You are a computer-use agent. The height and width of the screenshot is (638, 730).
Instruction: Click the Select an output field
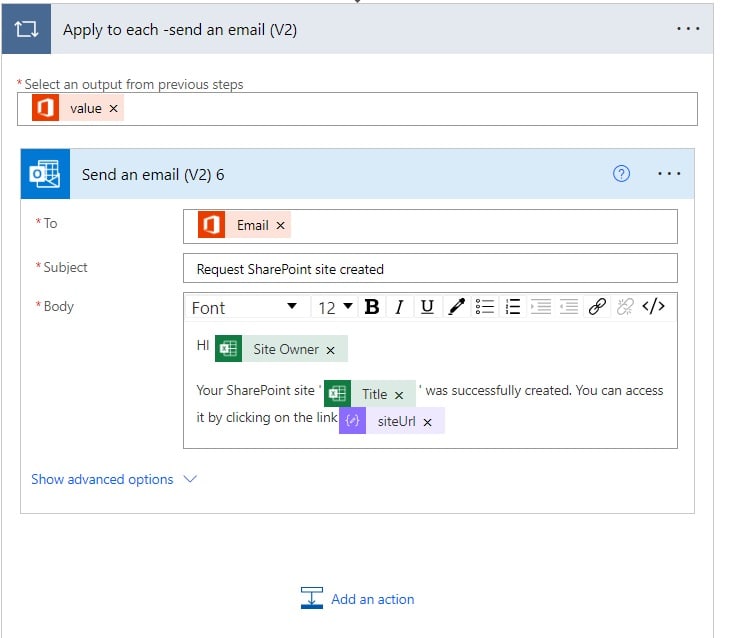357,109
